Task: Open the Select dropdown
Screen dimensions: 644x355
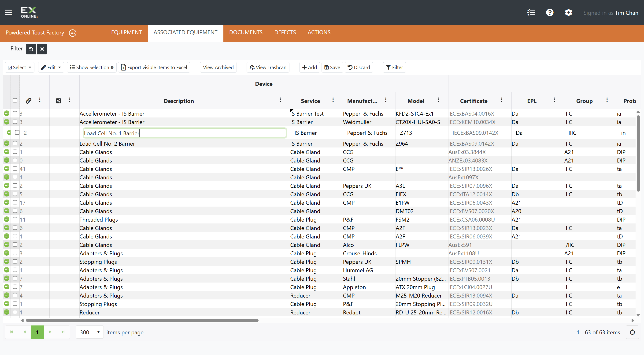Action: [x=20, y=67]
